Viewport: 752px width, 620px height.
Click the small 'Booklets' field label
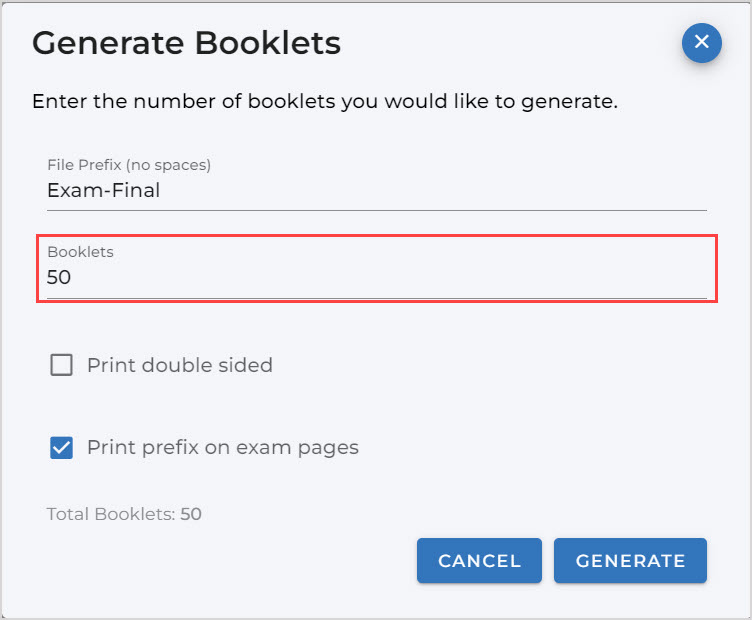pyautogui.click(x=80, y=252)
